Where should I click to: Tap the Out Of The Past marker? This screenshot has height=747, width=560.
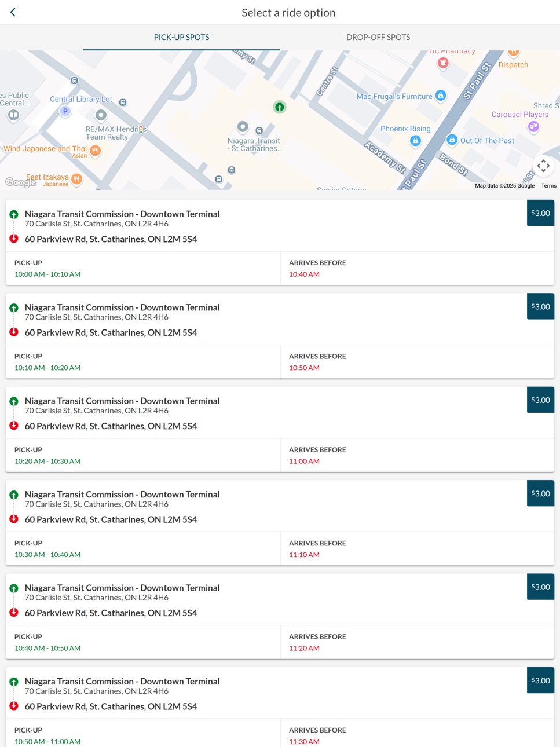pyautogui.click(x=452, y=140)
